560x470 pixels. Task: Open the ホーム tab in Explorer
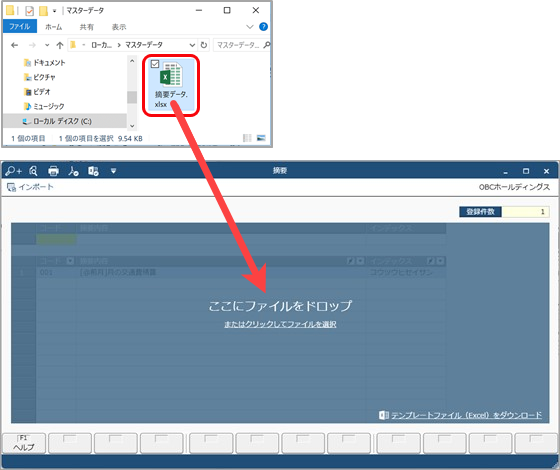pos(54,27)
